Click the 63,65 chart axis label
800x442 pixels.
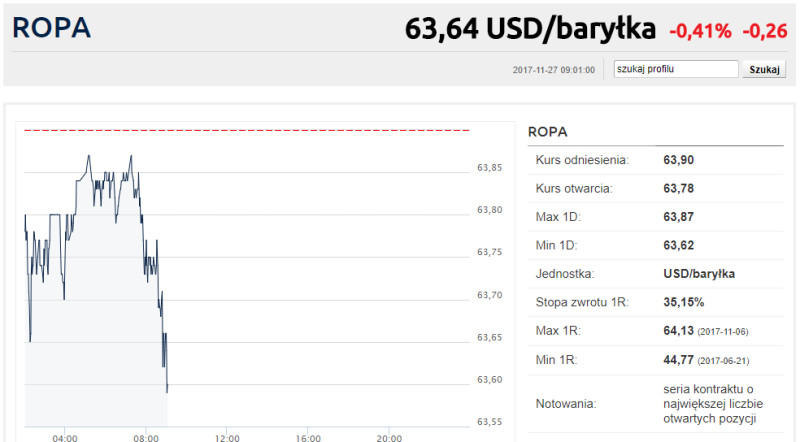pyautogui.click(x=489, y=337)
